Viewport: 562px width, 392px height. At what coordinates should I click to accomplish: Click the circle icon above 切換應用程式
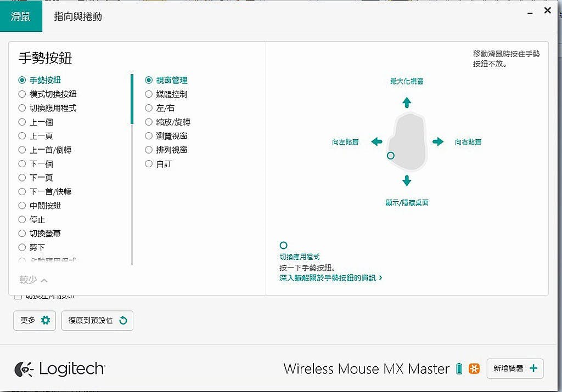(283, 245)
